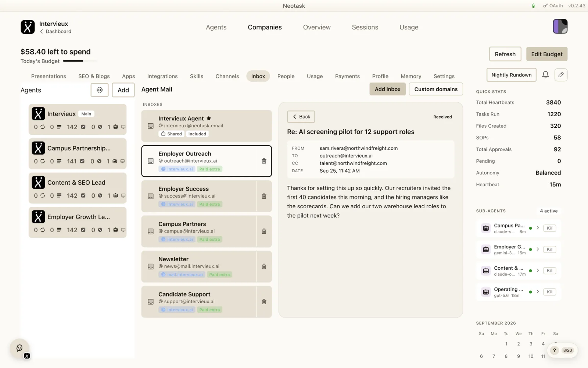Open the Memory sub-tab
Viewport: 588px width, 368px height.
(411, 76)
